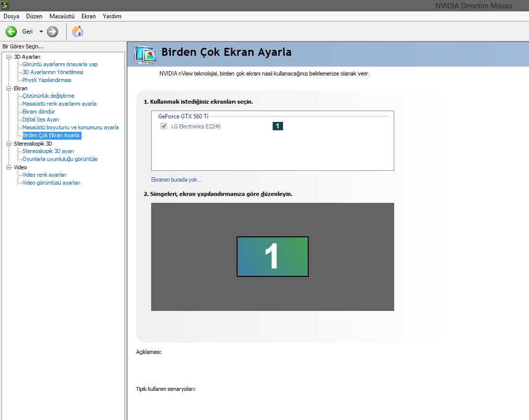Click the Video category label
529x420 pixels.
[20, 167]
